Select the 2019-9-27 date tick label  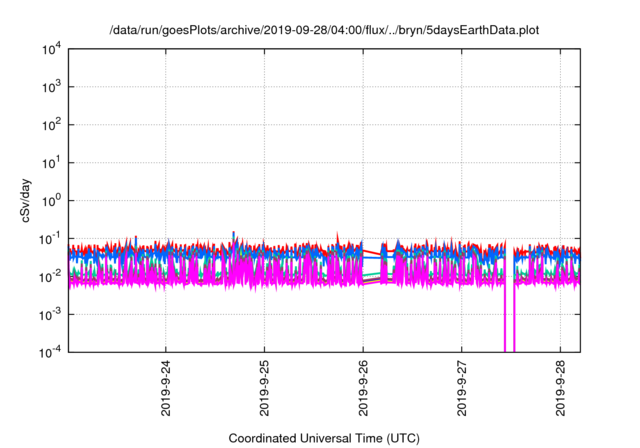click(462, 388)
